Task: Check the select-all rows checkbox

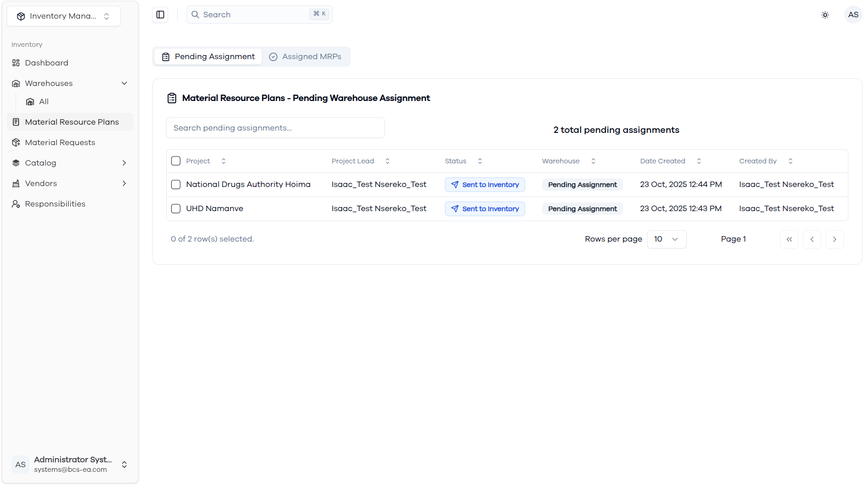Action: pos(176,161)
